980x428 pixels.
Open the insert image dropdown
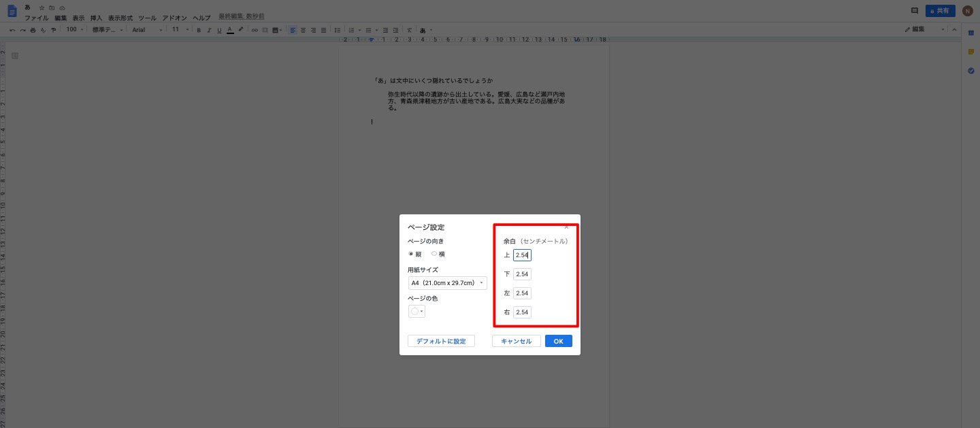pyautogui.click(x=277, y=30)
